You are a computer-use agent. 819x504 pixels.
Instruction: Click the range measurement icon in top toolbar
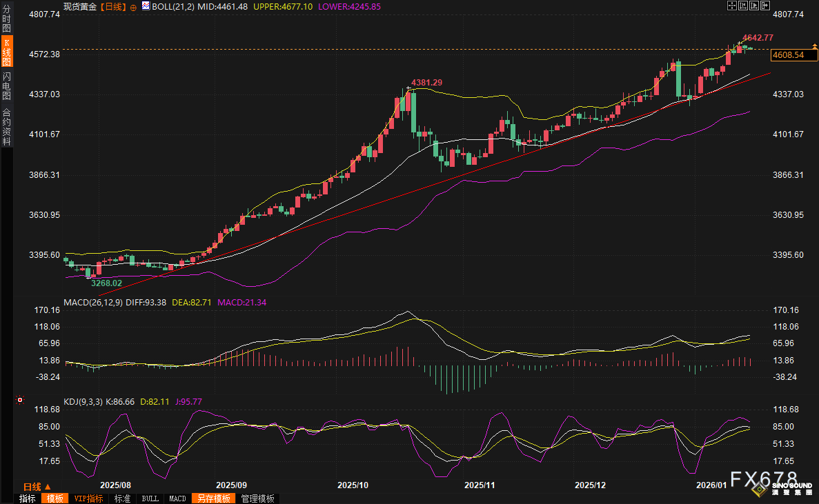[x=743, y=6]
